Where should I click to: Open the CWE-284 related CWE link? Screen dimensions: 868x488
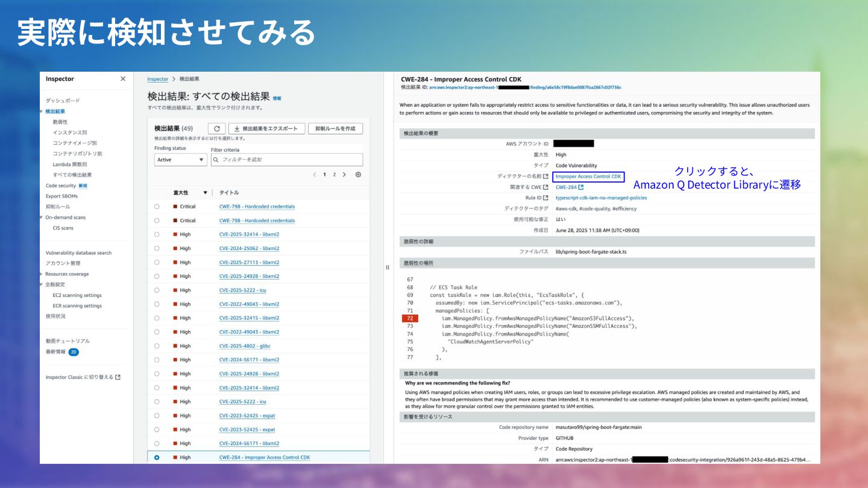click(566, 187)
